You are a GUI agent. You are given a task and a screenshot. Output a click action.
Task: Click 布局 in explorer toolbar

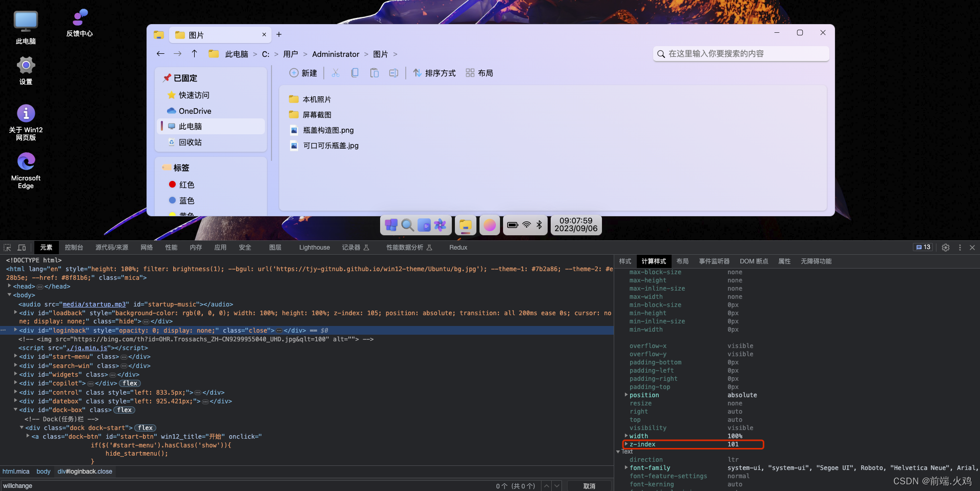point(479,73)
